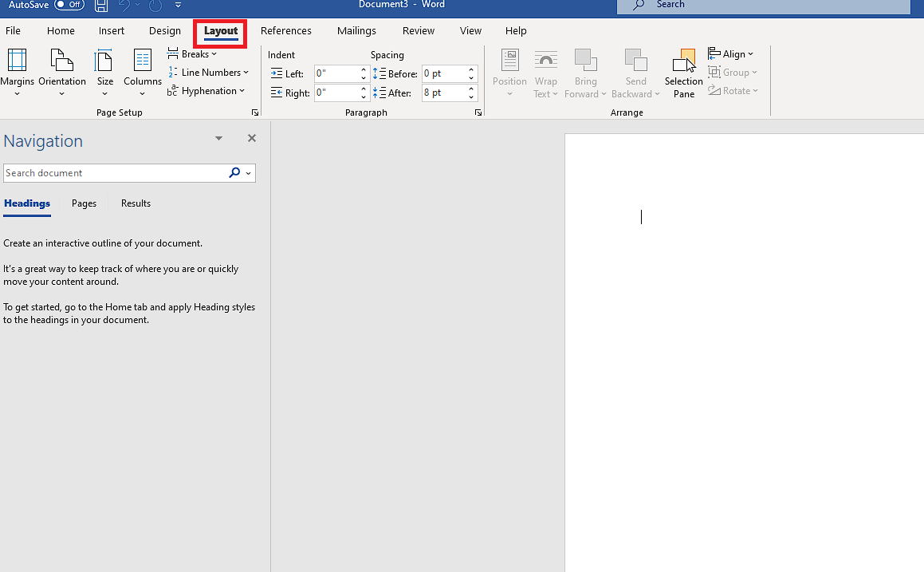The width and height of the screenshot is (924, 572).
Task: Open Paragraph settings dialog launcher
Action: point(478,113)
